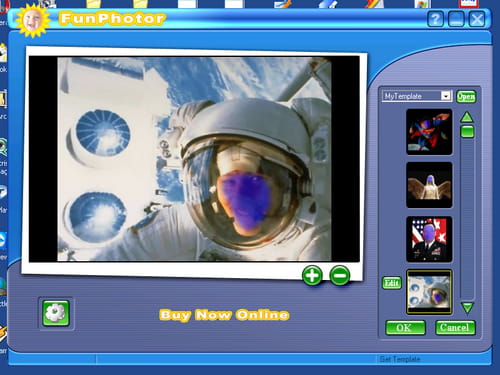Expand the MyTemplate dropdown arrow
Image resolution: width=500 pixels, height=375 pixels.
tap(446, 96)
